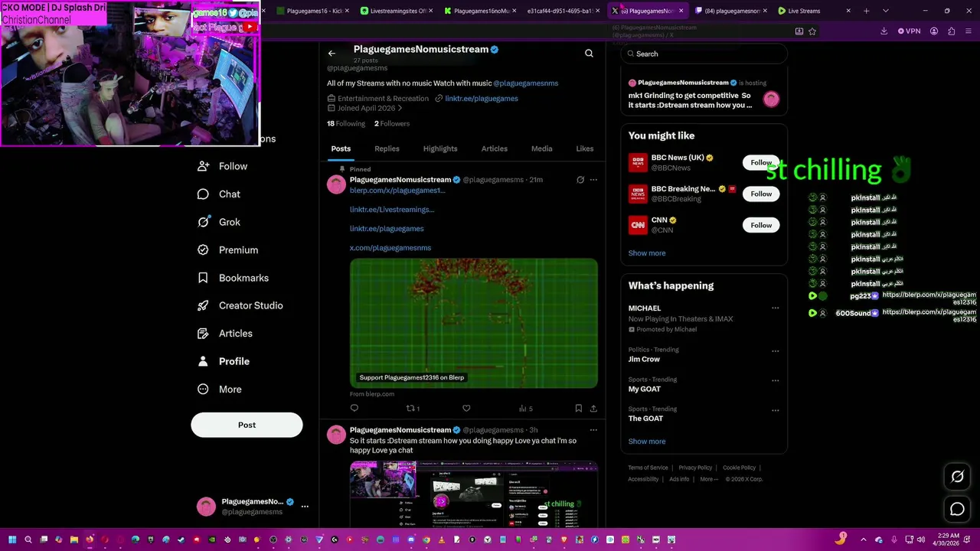Go to Profile in the sidebar
This screenshot has width=980, height=551.
click(x=224, y=361)
